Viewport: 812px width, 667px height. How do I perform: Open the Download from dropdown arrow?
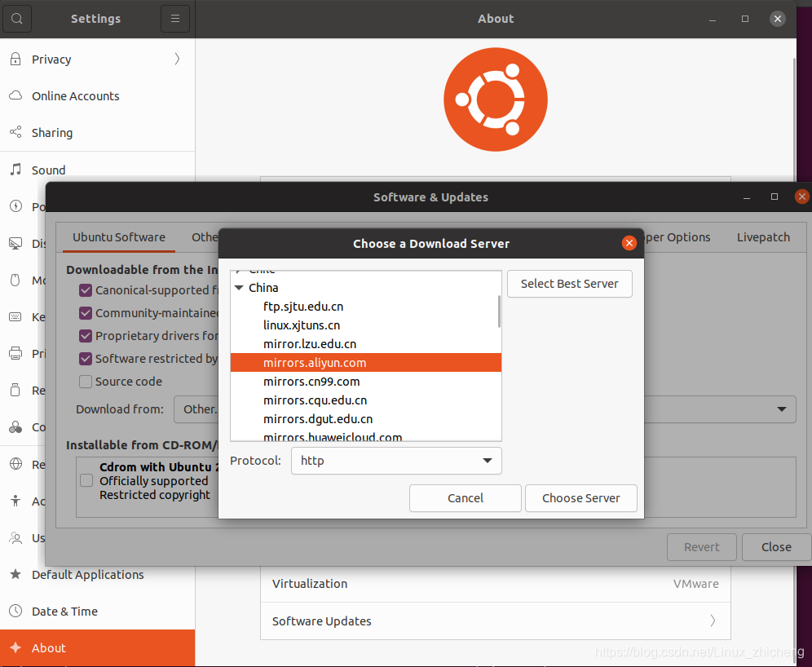click(x=782, y=409)
